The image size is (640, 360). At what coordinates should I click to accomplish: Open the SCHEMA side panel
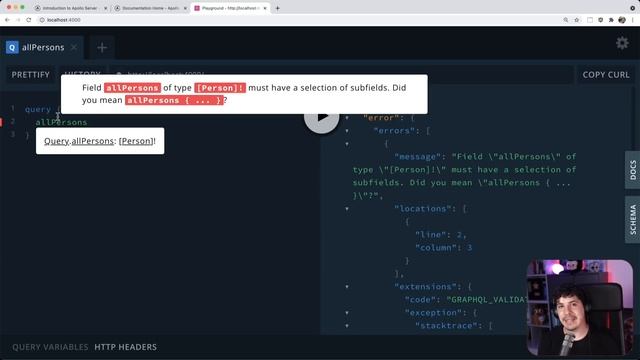click(633, 220)
